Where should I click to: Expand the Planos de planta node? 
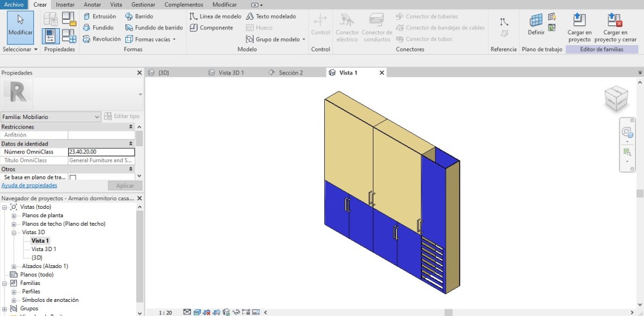click(x=14, y=216)
